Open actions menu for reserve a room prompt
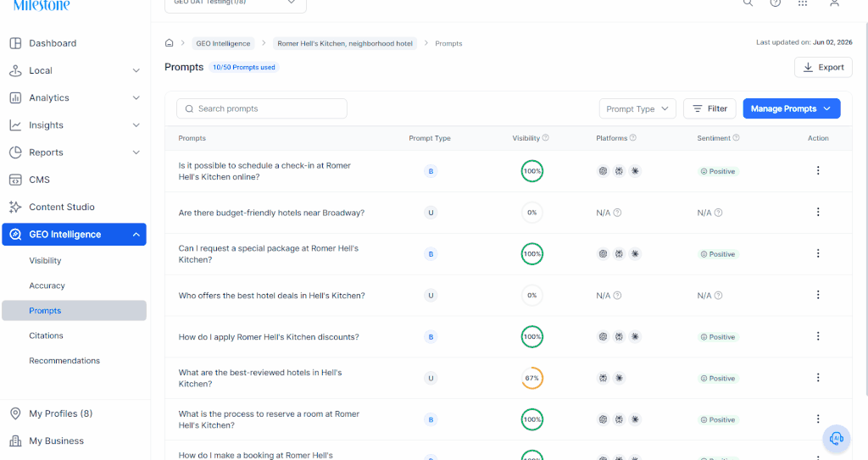The image size is (868, 460). click(x=818, y=419)
